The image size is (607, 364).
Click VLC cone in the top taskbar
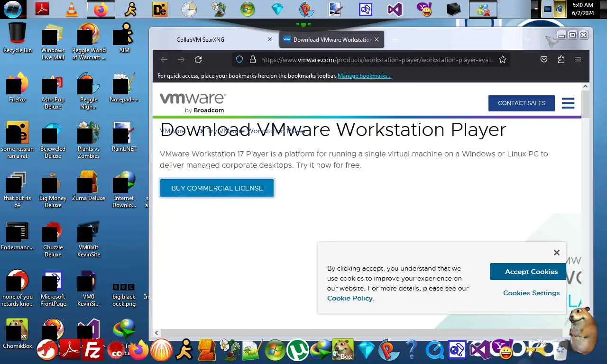pyautogui.click(x=72, y=9)
